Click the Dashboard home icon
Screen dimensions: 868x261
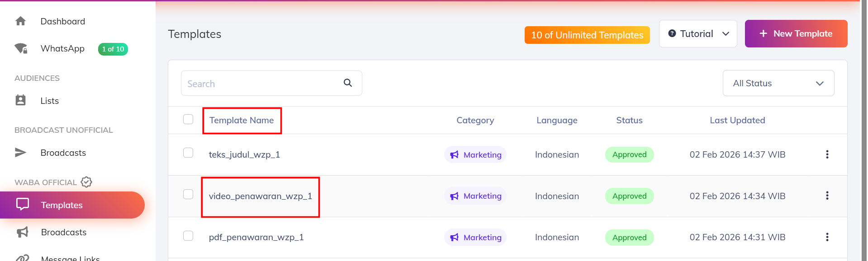[20, 21]
